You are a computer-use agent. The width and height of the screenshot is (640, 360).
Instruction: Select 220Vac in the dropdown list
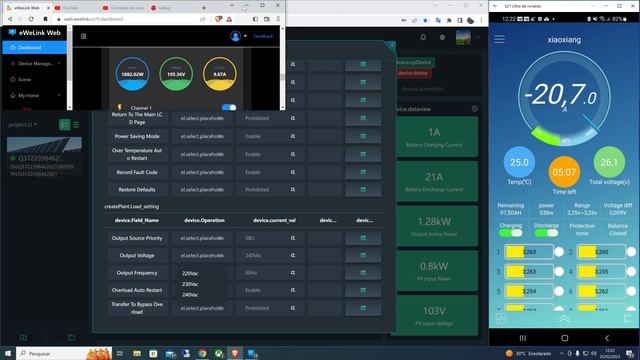click(190, 273)
